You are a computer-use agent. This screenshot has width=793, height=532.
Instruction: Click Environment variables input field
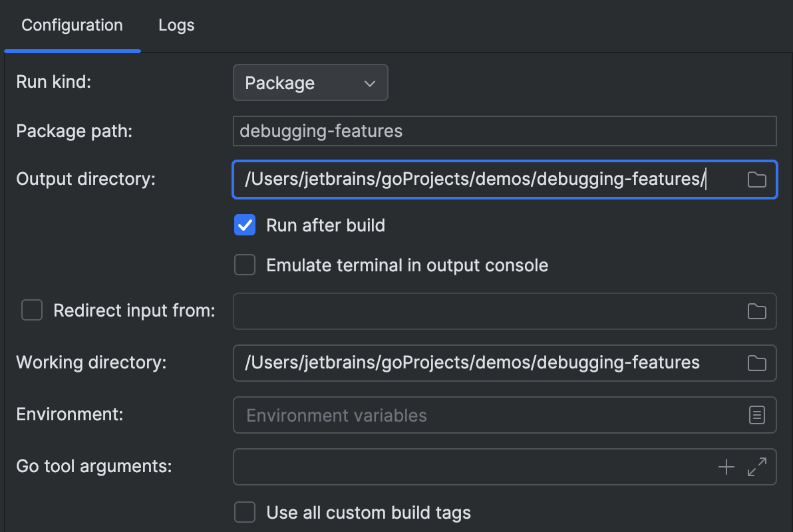click(486, 416)
